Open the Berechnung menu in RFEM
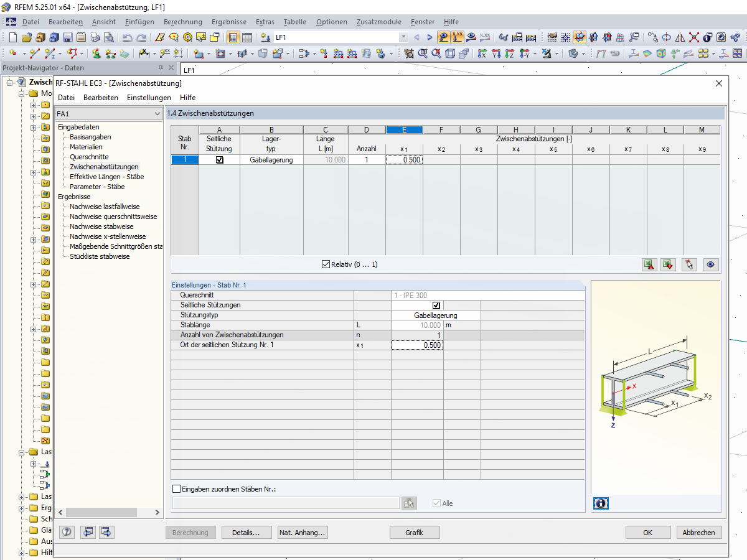747x560 pixels. coord(183,22)
